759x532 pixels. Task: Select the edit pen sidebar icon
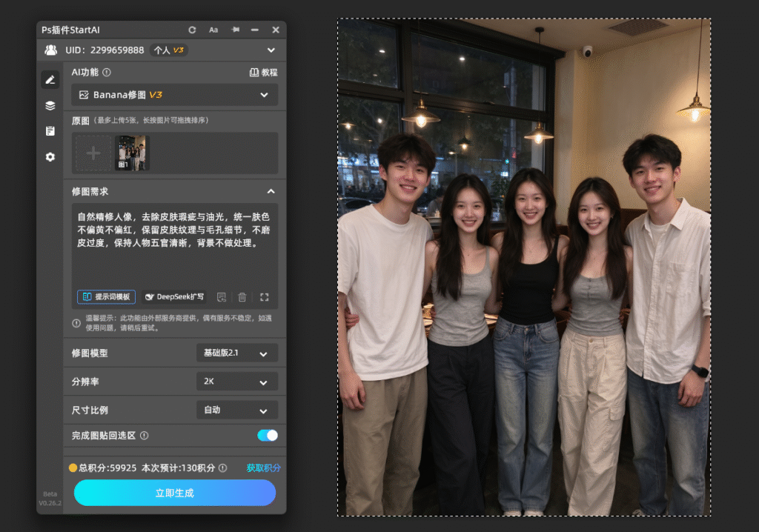50,80
